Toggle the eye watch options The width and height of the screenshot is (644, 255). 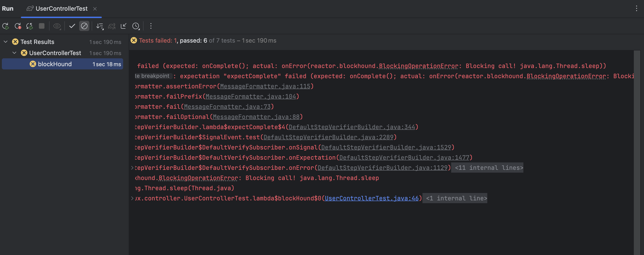(x=57, y=26)
